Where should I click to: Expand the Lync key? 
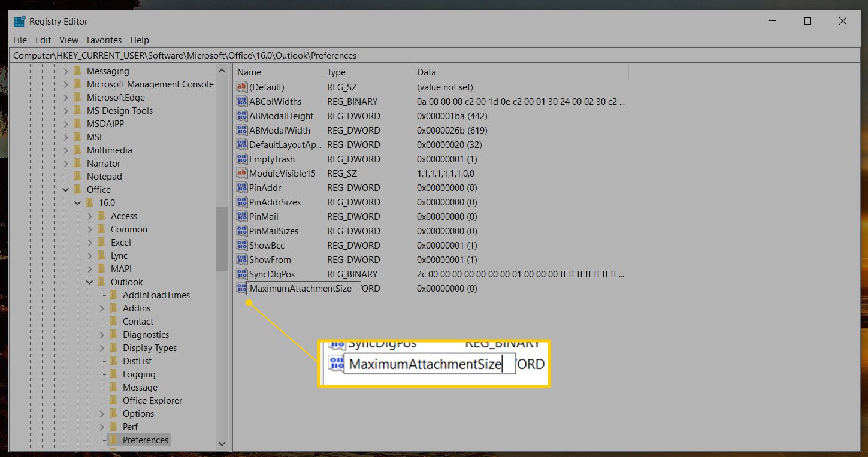pyautogui.click(x=90, y=255)
